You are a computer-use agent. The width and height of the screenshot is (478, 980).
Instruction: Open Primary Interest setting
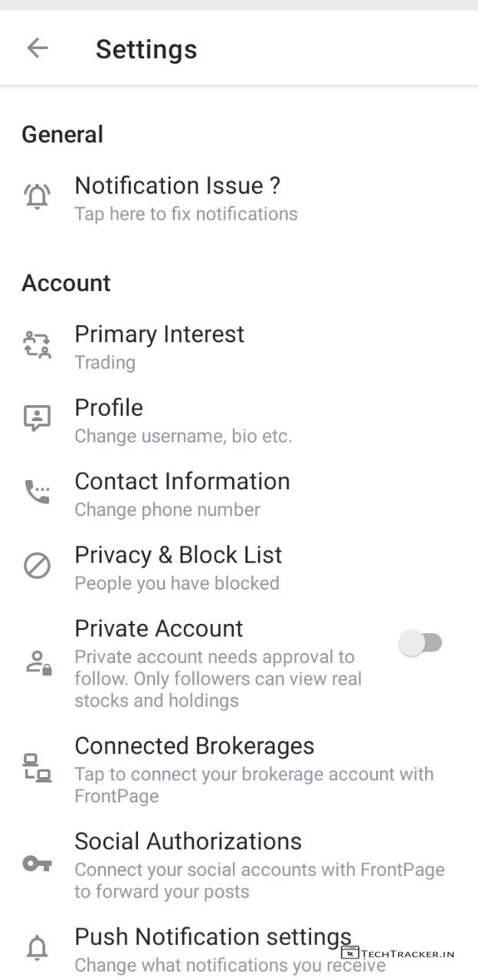click(x=159, y=335)
